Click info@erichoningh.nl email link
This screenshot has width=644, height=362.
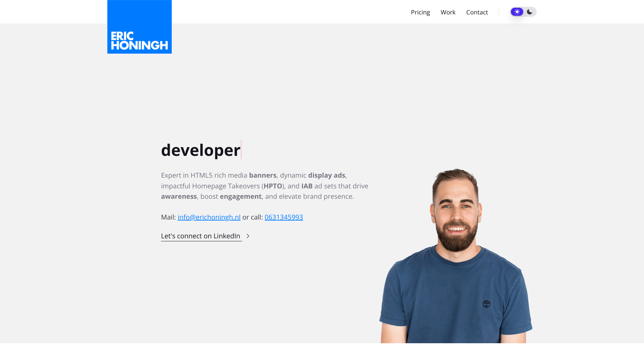click(x=209, y=217)
